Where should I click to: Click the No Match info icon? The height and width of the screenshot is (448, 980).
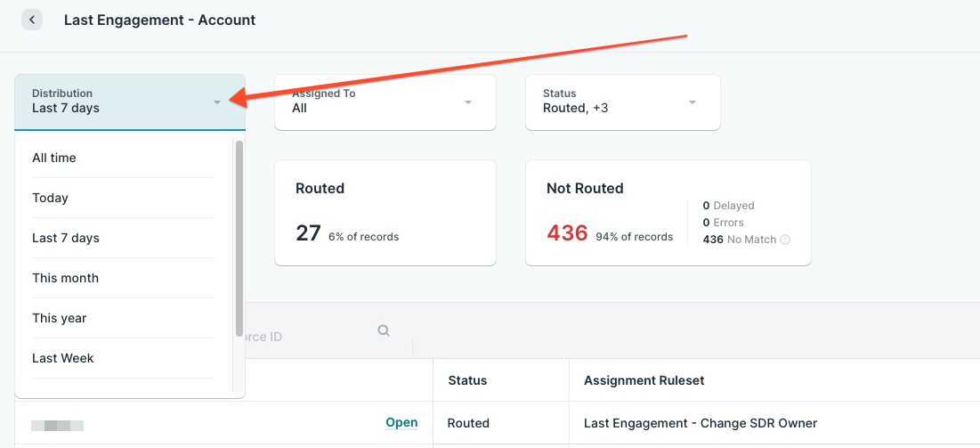pyautogui.click(x=785, y=240)
